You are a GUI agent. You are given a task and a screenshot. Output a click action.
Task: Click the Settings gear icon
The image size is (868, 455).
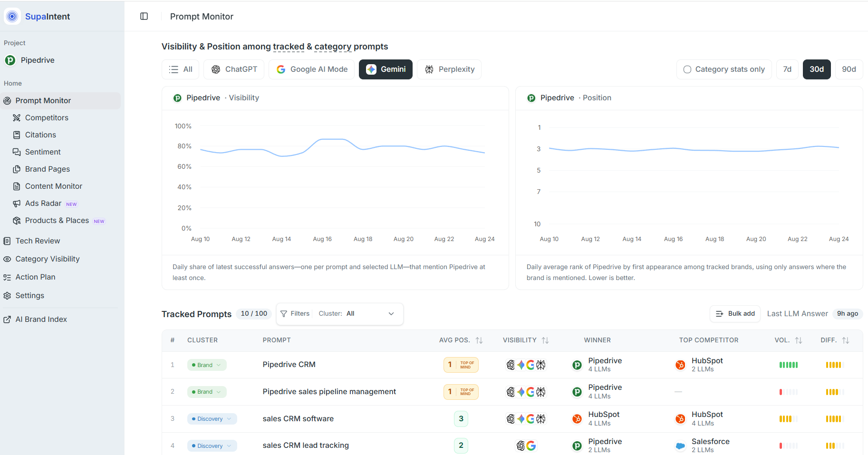pos(7,296)
